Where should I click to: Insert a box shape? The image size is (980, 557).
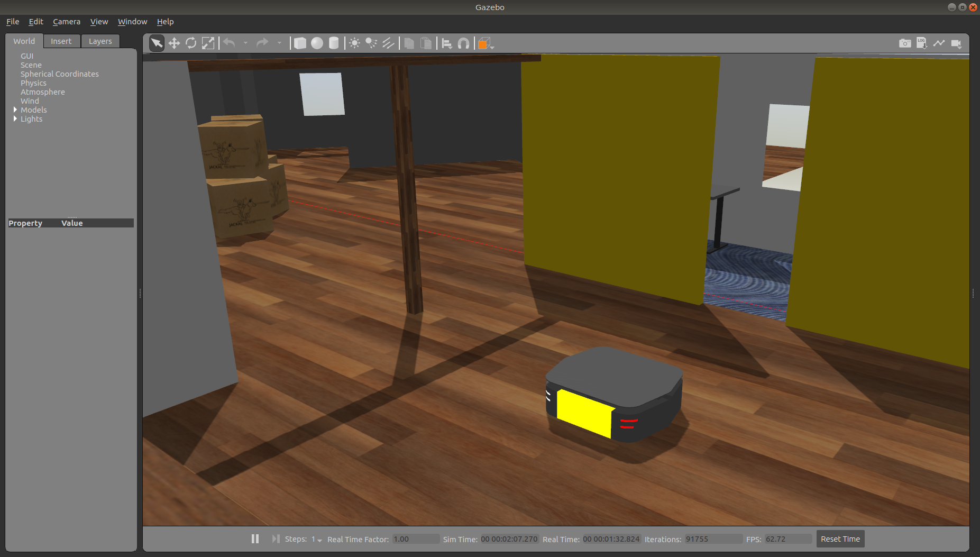[x=300, y=43]
